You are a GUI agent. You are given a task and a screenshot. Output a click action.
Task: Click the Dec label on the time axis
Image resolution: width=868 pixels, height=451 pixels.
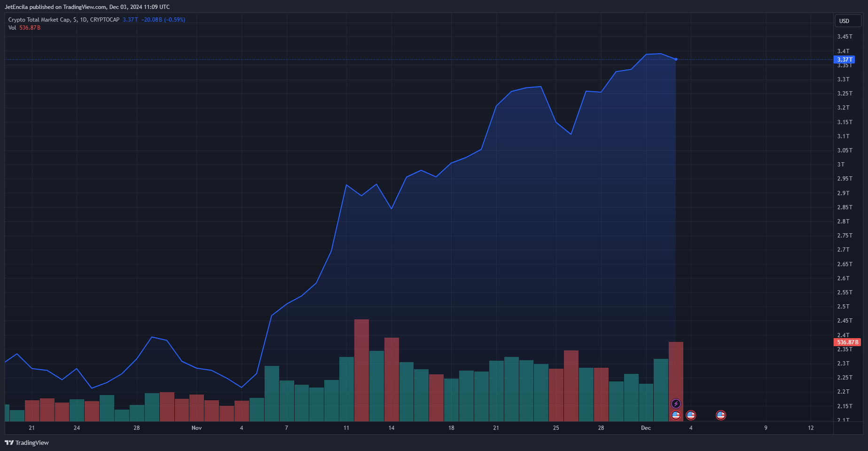(646, 428)
